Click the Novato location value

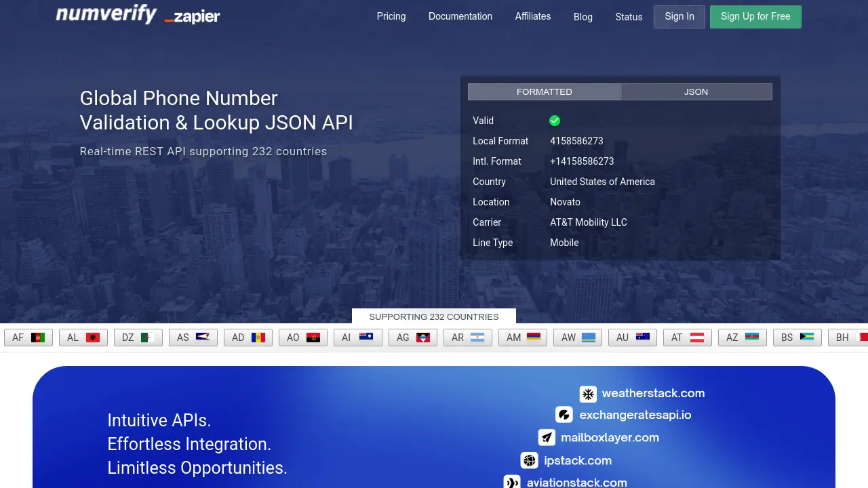click(565, 202)
